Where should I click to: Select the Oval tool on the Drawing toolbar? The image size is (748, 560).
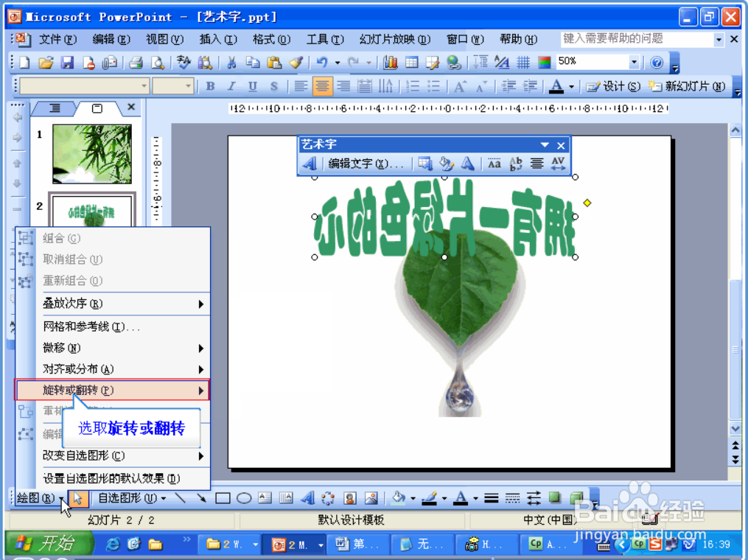(244, 498)
